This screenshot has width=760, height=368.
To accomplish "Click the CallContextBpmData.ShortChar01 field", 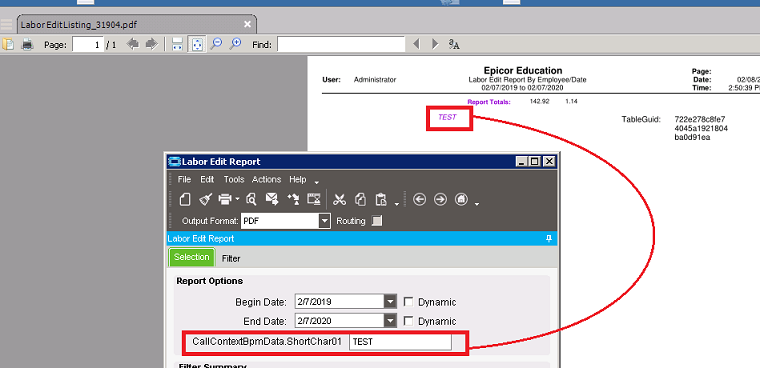I will click(x=400, y=342).
